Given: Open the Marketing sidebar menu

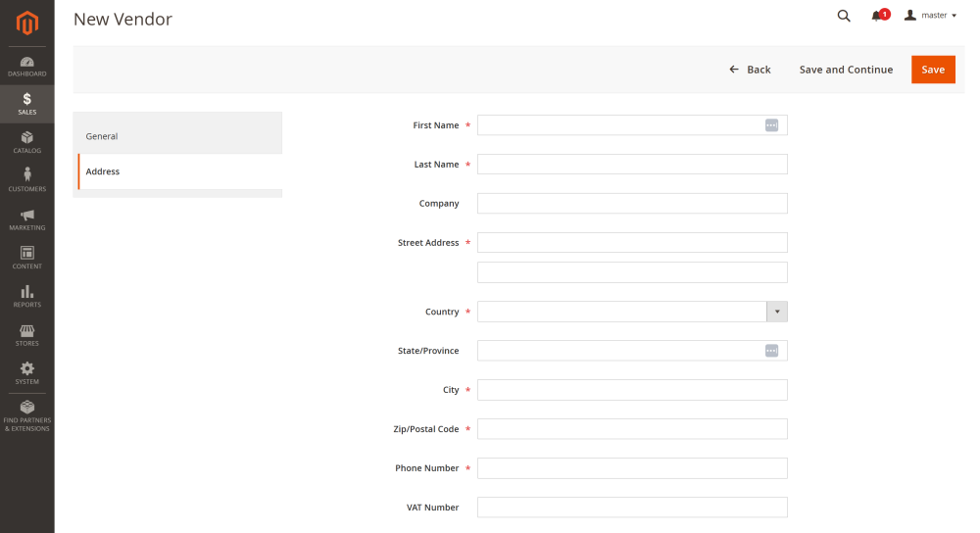Looking at the screenshot, I should coord(26,219).
